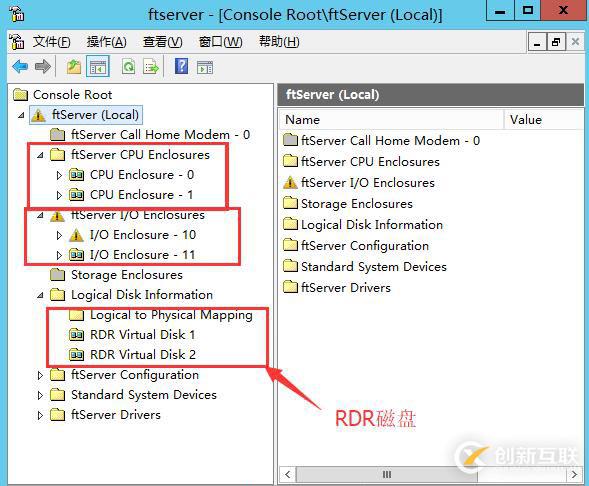Open the 帮助(H) menu
589x486 pixels.
point(279,42)
